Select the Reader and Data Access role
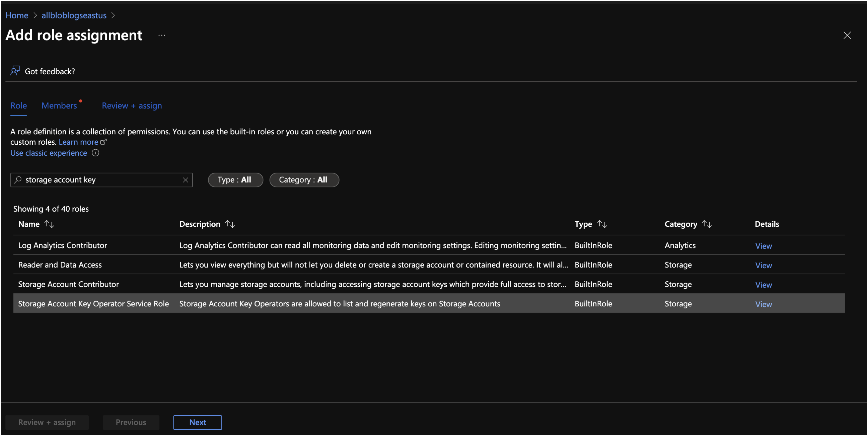 tap(60, 265)
